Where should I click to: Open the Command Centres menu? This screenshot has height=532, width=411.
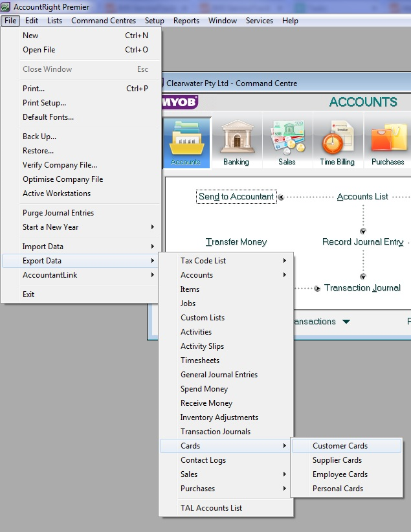(x=104, y=21)
